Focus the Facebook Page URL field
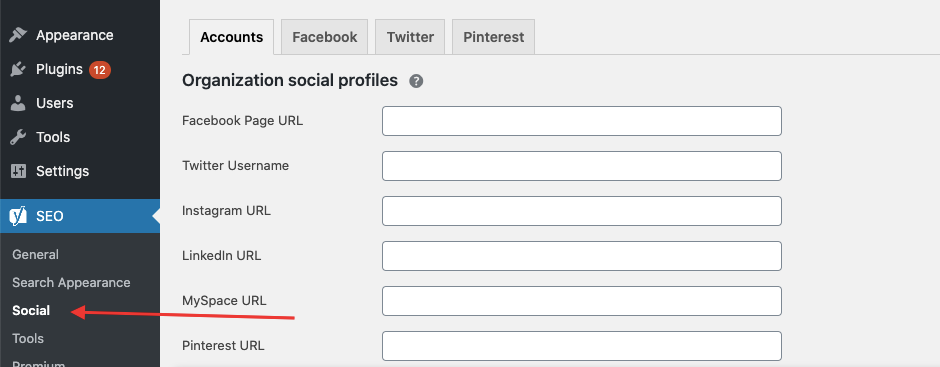Image resolution: width=940 pixels, height=367 pixels. (x=582, y=121)
